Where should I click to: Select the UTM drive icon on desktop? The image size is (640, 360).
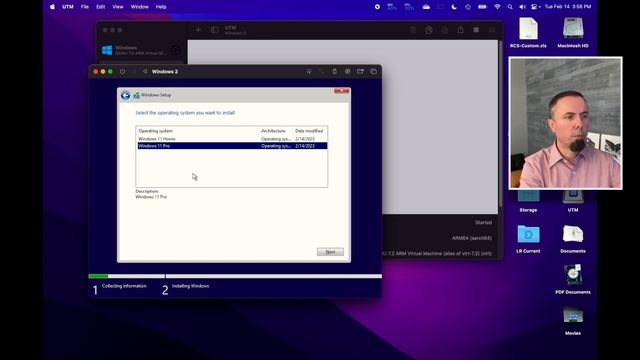coord(573,202)
